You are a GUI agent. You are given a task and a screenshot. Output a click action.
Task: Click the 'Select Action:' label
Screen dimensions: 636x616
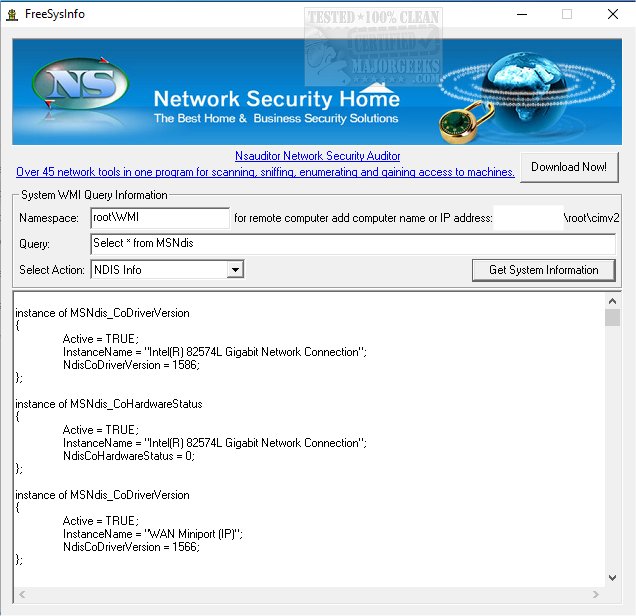click(x=52, y=270)
